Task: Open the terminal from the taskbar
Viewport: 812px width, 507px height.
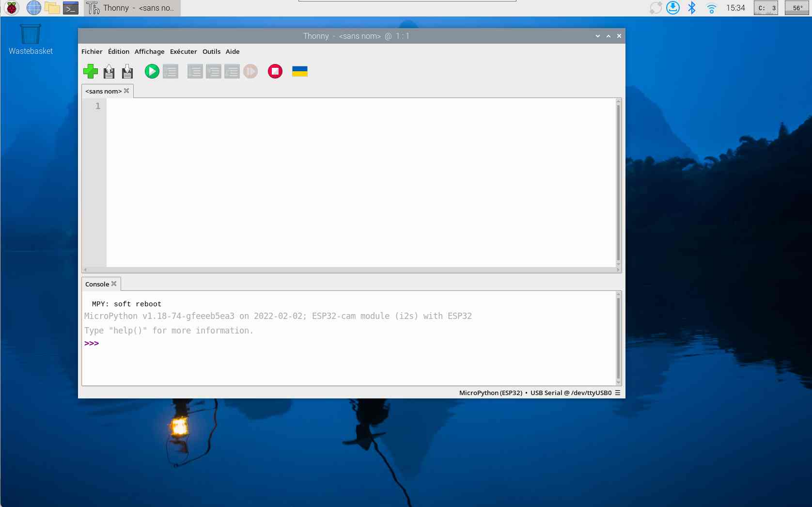Action: click(x=71, y=8)
